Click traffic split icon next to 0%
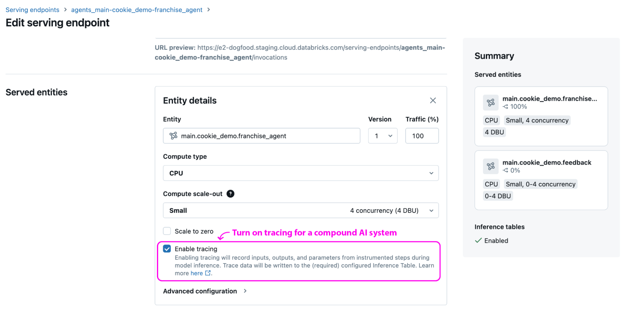The height and width of the screenshot is (309, 644). (505, 171)
